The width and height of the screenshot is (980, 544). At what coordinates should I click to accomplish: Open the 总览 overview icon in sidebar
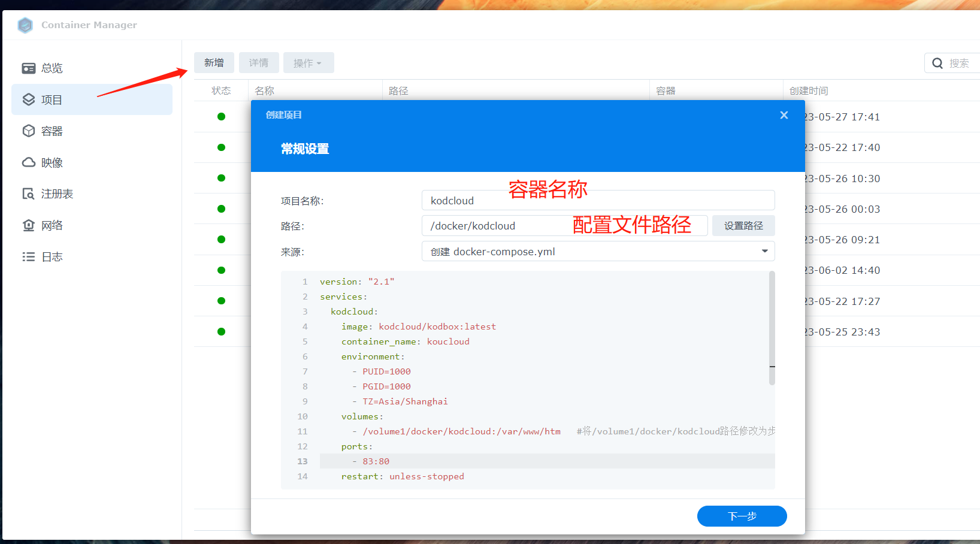coord(28,68)
